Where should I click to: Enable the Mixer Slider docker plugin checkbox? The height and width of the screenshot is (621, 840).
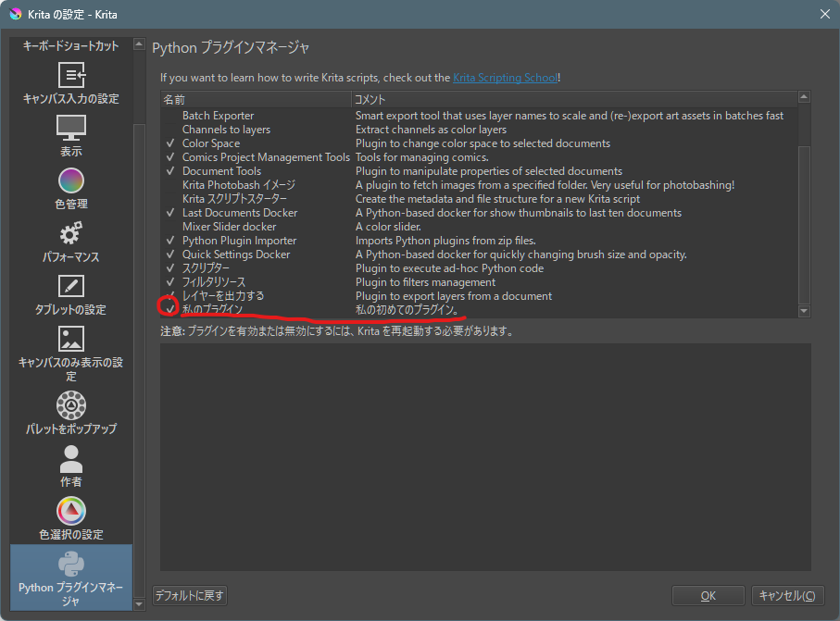tap(170, 227)
